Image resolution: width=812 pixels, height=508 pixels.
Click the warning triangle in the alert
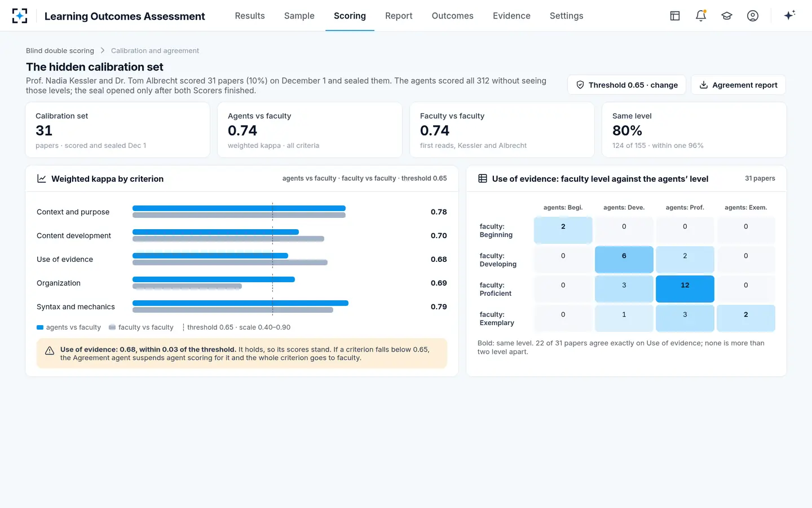coord(50,351)
